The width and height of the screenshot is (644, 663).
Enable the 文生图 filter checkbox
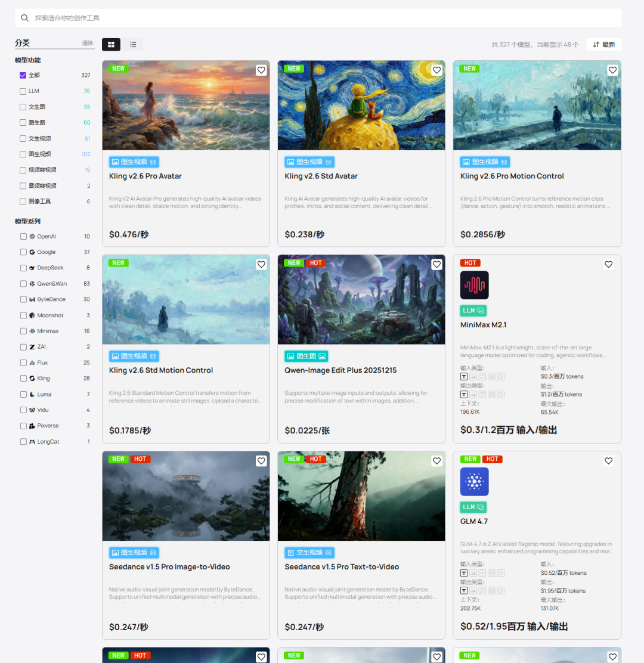(23, 107)
